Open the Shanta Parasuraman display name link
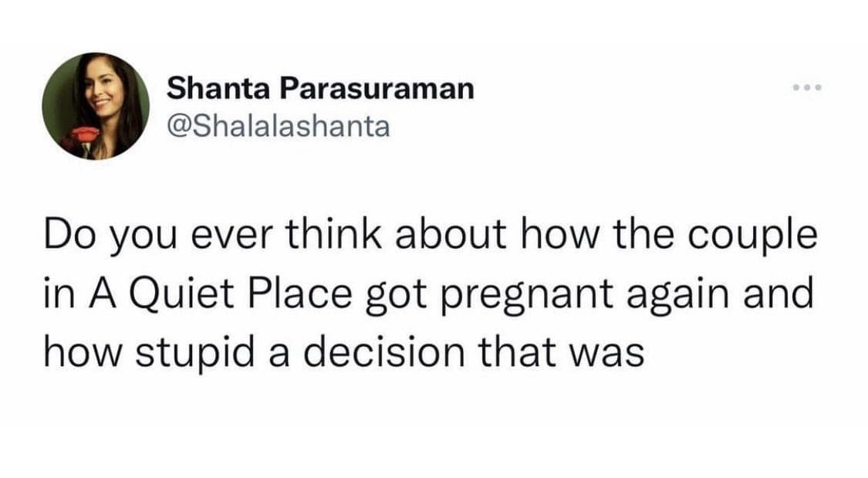 [x=320, y=89]
